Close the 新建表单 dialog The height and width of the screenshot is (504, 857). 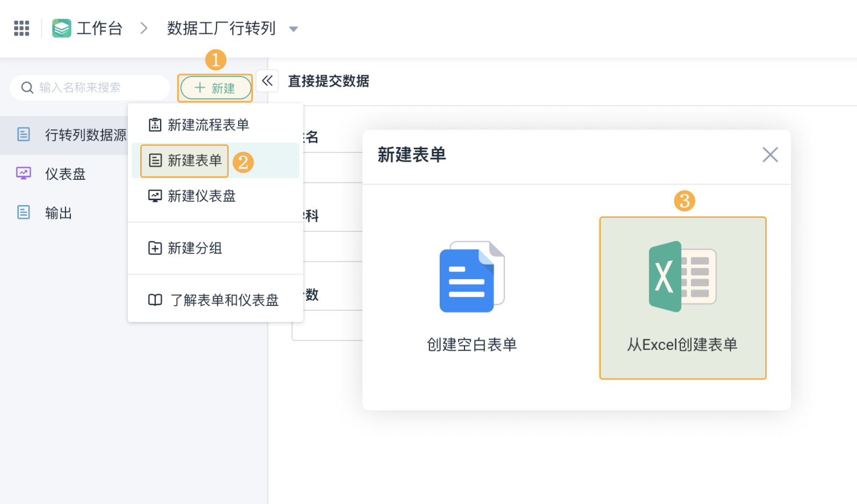(770, 155)
